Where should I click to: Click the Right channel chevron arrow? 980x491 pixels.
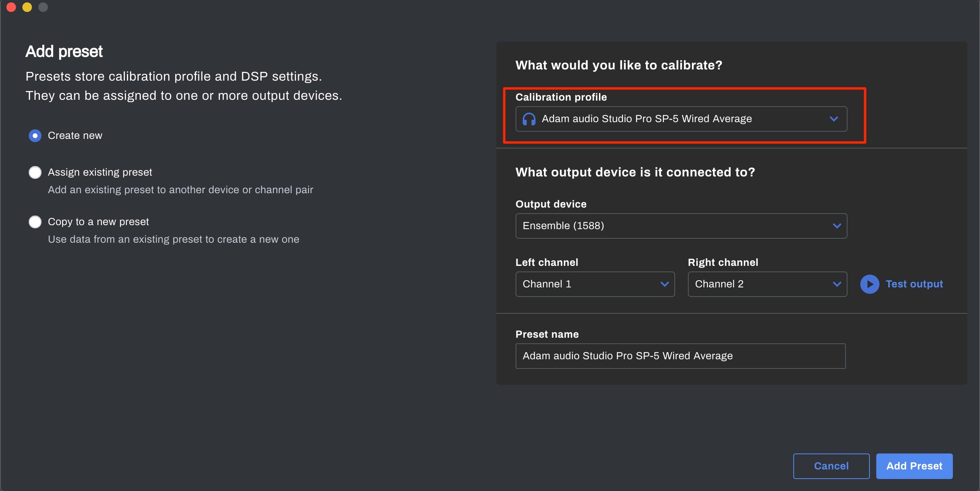click(x=837, y=284)
